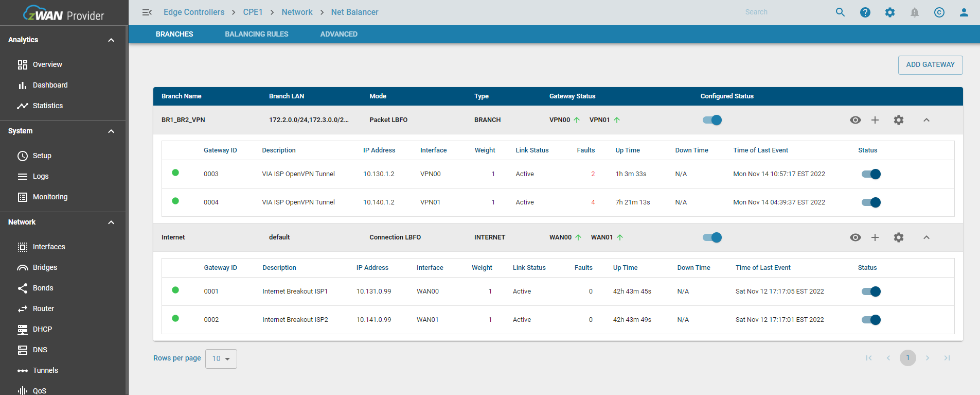The image size is (980, 395).
Task: Open the Advanced tab
Action: tap(338, 34)
